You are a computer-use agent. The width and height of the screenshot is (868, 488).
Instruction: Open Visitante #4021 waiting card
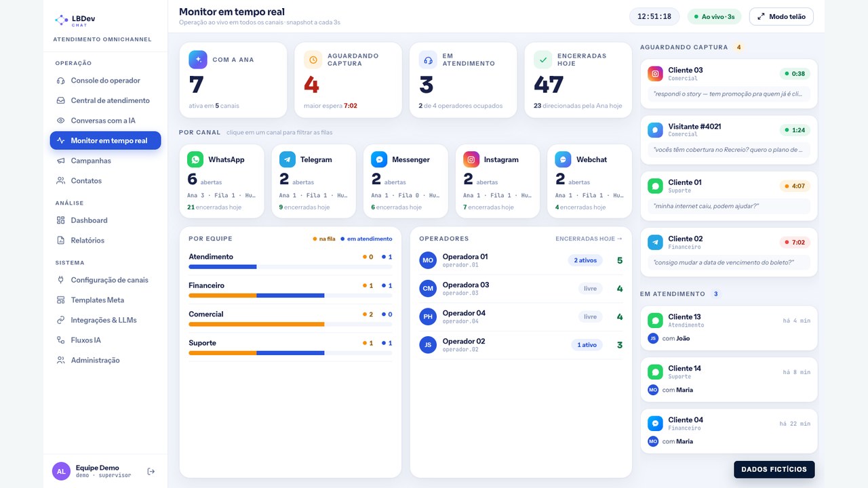point(729,140)
